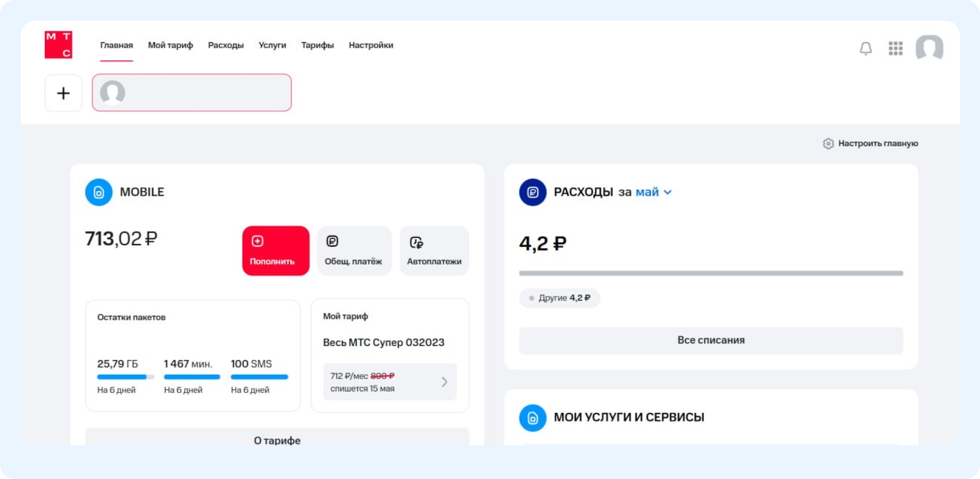This screenshot has width=980, height=479.
Task: Click the blue MOBILE SIM icon
Action: point(99,192)
